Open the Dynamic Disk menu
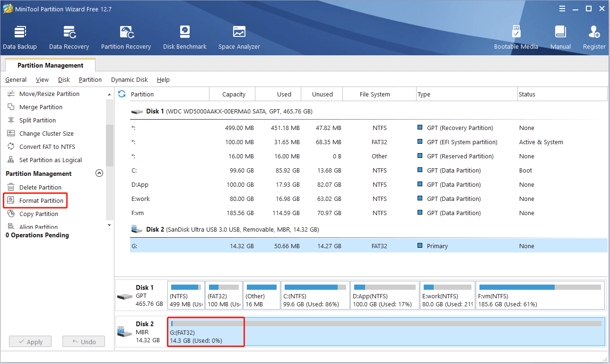 pos(129,80)
